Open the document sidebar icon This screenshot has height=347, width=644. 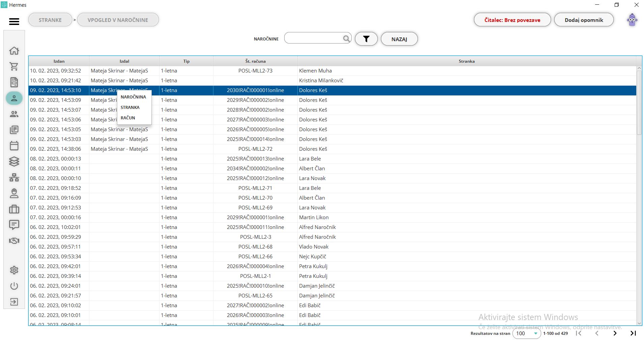coord(14,82)
